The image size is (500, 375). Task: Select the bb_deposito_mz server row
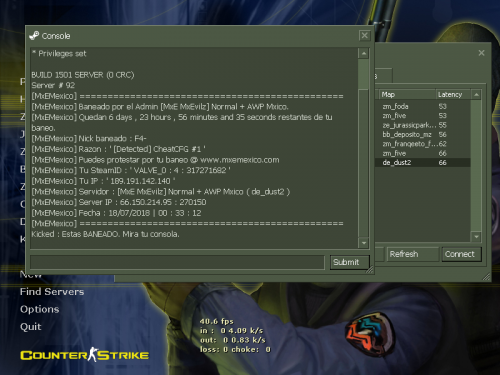[x=423, y=135]
